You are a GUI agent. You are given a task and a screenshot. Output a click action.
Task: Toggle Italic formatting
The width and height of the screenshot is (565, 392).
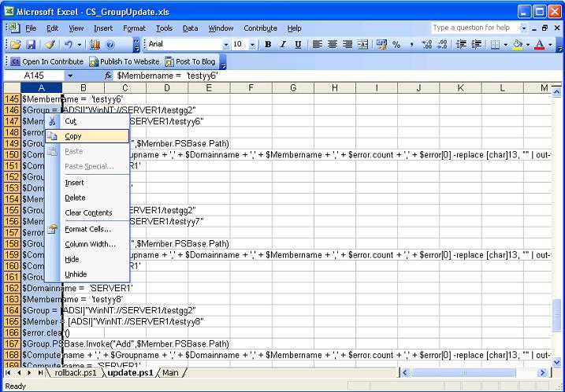(283, 45)
